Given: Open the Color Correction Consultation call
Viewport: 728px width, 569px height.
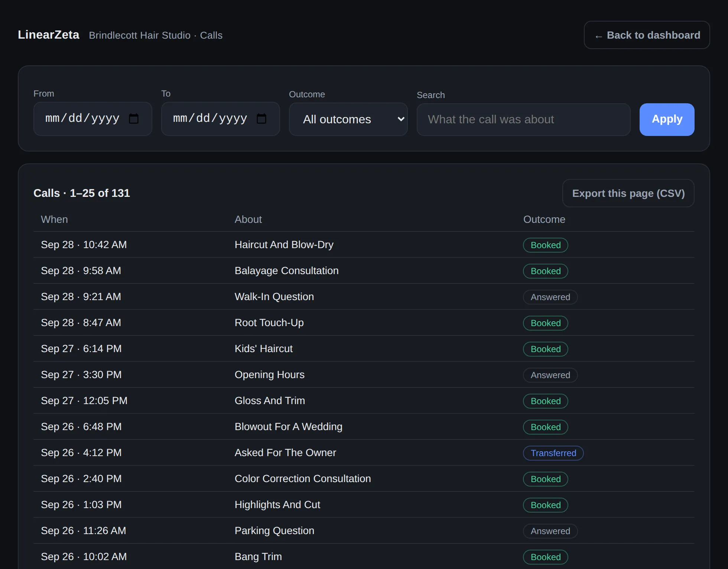Looking at the screenshot, I should tap(364, 479).
